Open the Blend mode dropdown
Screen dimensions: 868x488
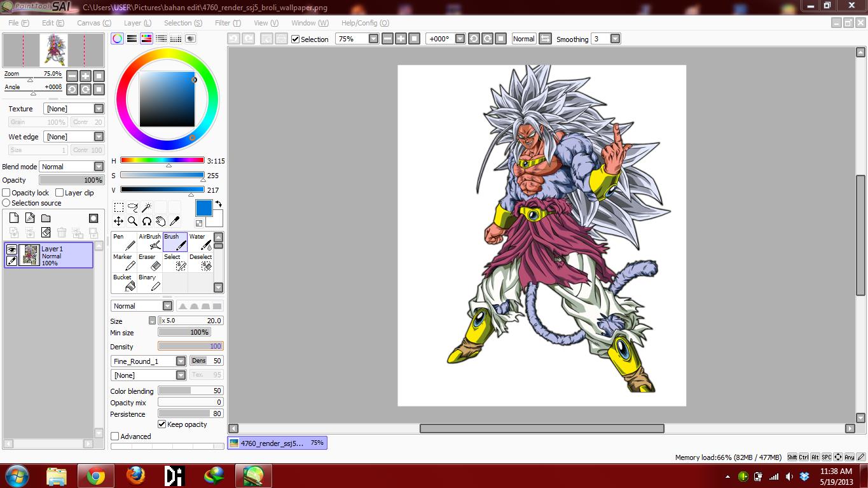click(99, 167)
